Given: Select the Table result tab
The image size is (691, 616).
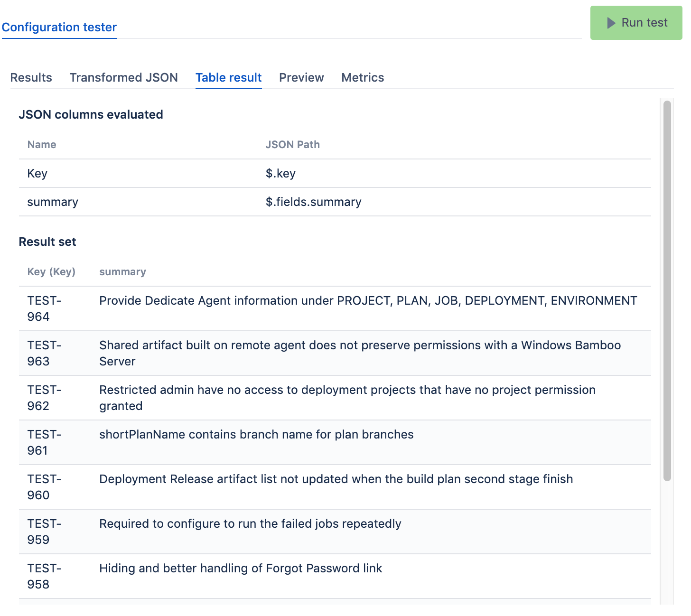Looking at the screenshot, I should point(229,77).
